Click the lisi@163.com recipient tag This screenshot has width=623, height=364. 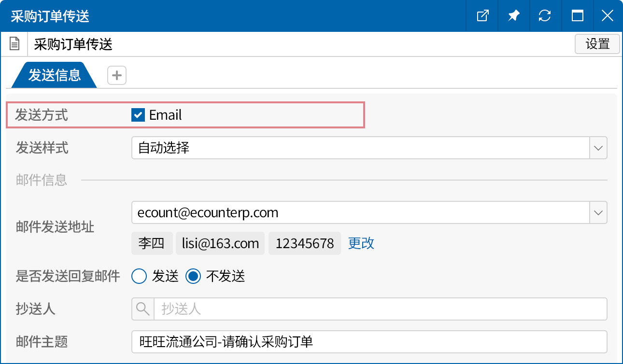point(220,243)
